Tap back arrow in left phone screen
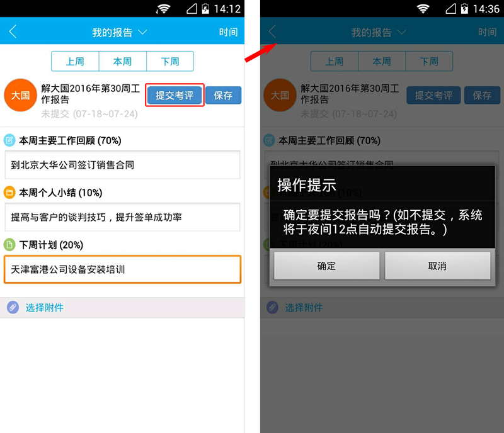 (x=13, y=32)
